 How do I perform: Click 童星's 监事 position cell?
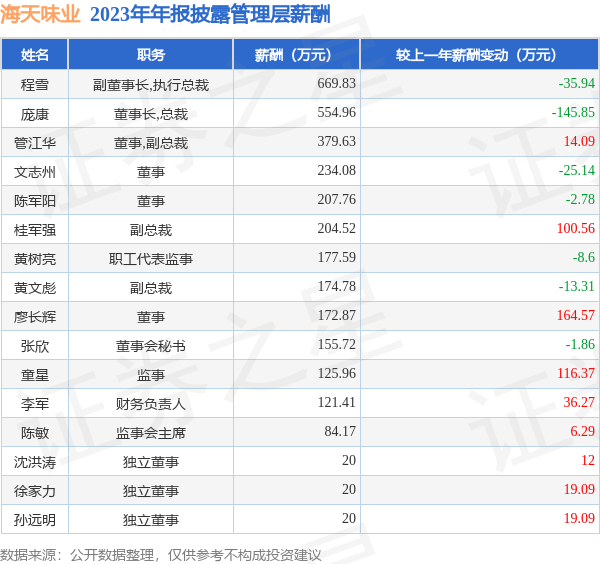[x=151, y=375]
